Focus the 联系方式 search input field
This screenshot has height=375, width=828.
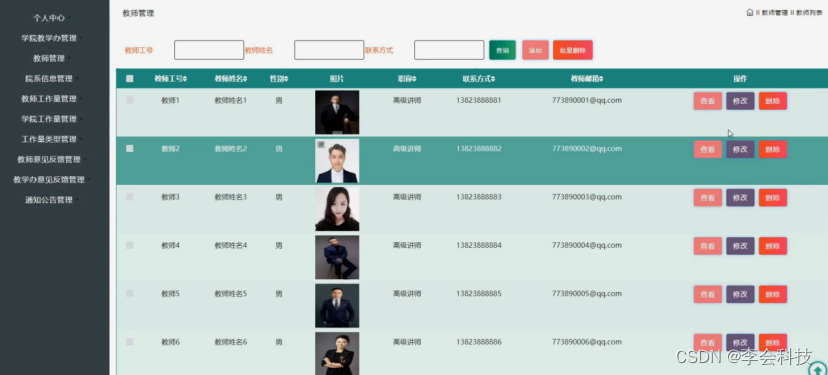[x=449, y=50]
